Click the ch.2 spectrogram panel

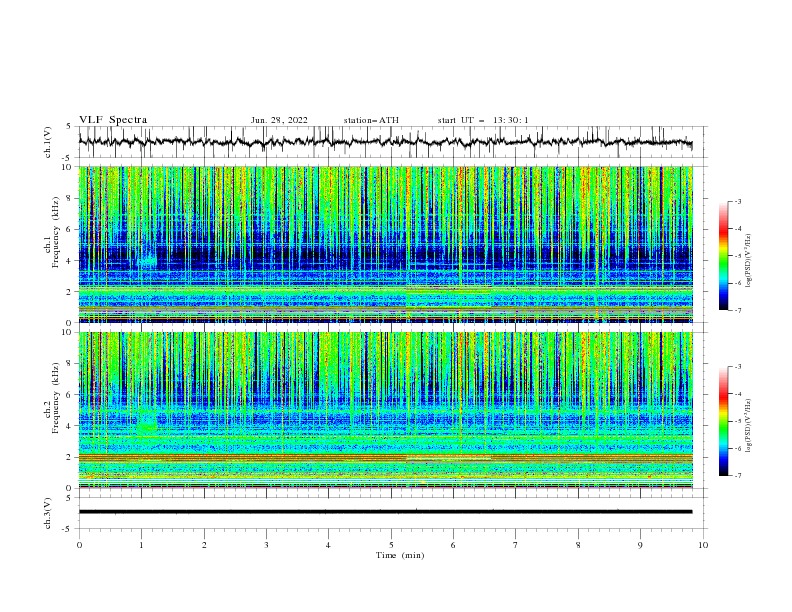pos(386,410)
